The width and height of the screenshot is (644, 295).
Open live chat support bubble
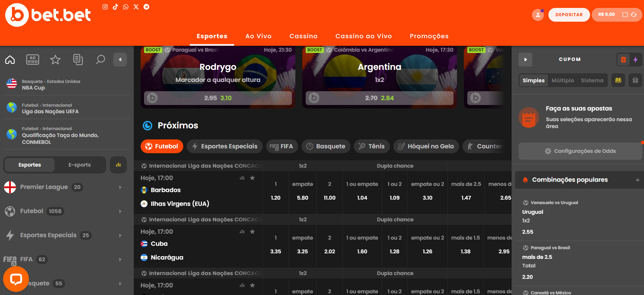click(x=16, y=279)
